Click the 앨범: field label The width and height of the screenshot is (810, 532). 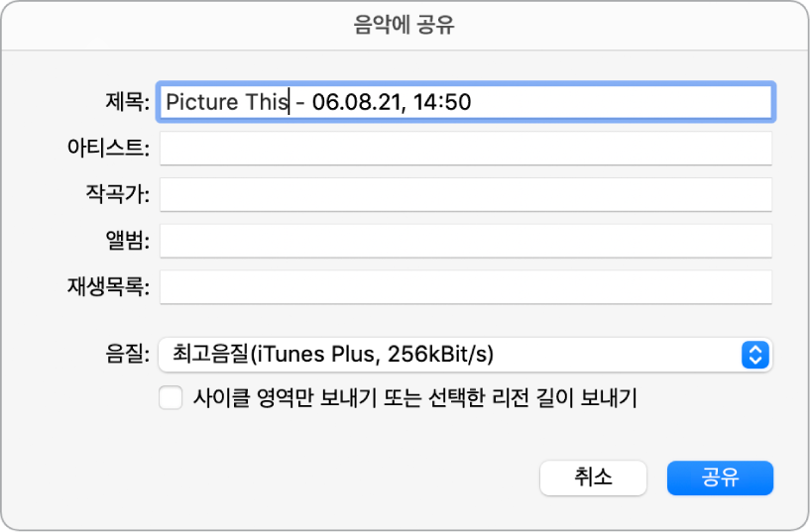(x=128, y=241)
